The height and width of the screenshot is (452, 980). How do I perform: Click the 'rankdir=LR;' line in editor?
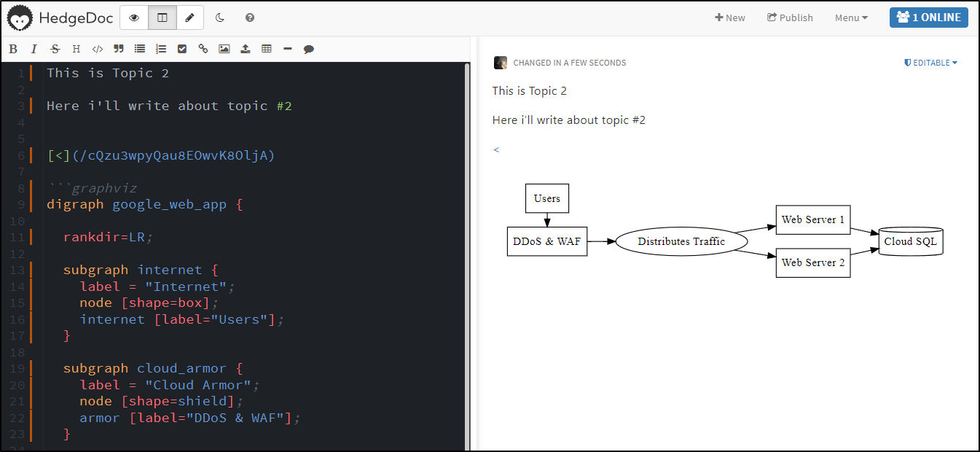click(109, 237)
